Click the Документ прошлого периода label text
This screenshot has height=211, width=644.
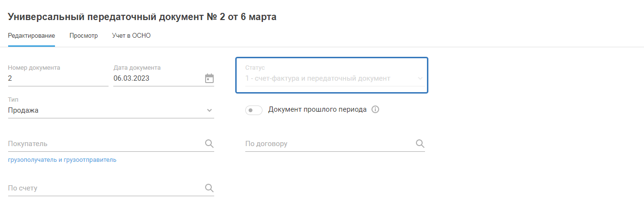317,110
